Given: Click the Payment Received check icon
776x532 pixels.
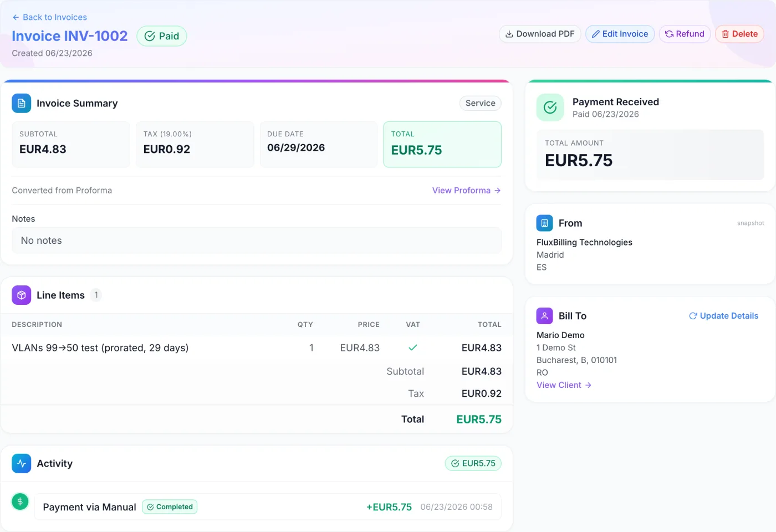Looking at the screenshot, I should pos(550,108).
